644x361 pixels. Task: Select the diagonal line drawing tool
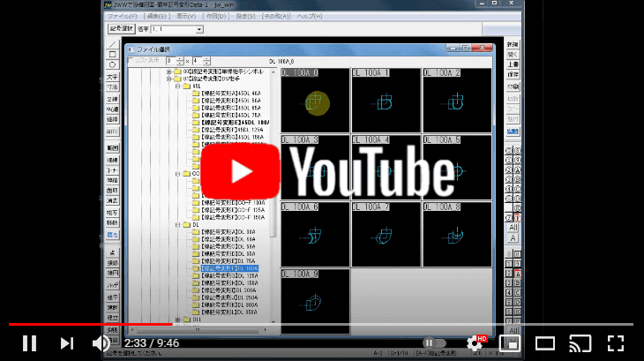coord(112,44)
